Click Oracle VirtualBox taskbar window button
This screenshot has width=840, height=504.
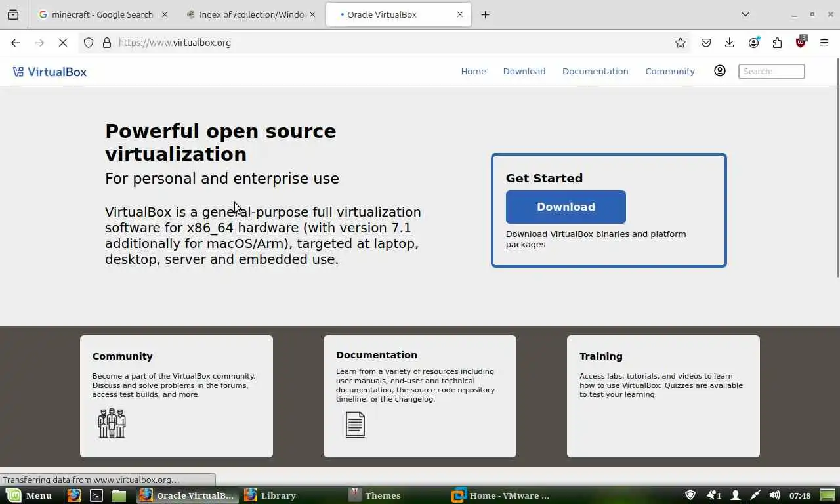point(188,495)
